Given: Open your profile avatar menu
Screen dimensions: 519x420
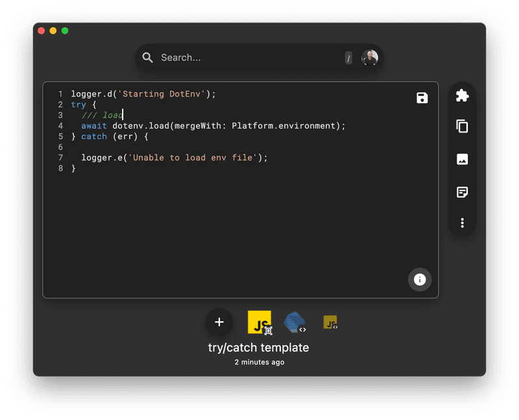Looking at the screenshot, I should 369,57.
